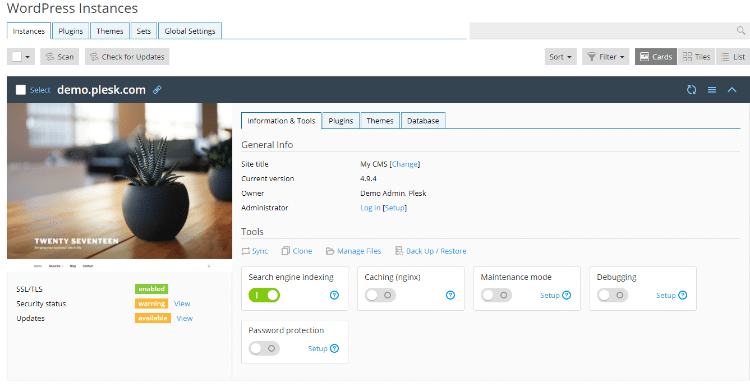Screen dimensions: 750x384
Task: Switch to List view
Action: pos(733,56)
